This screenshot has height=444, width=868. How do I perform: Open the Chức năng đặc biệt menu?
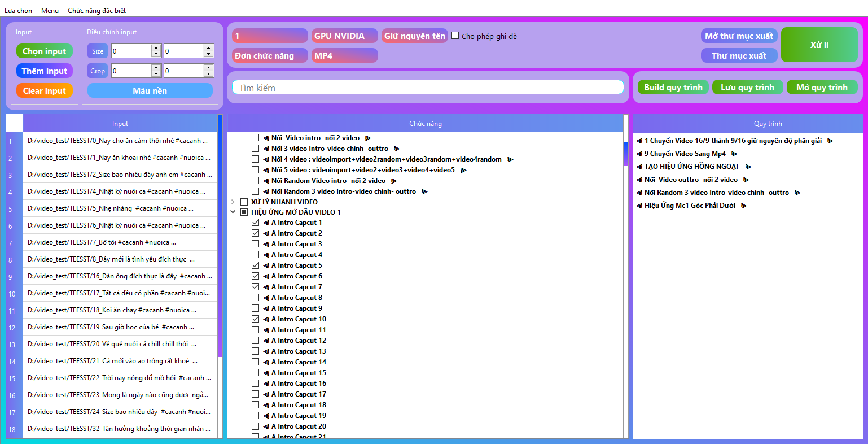click(97, 11)
